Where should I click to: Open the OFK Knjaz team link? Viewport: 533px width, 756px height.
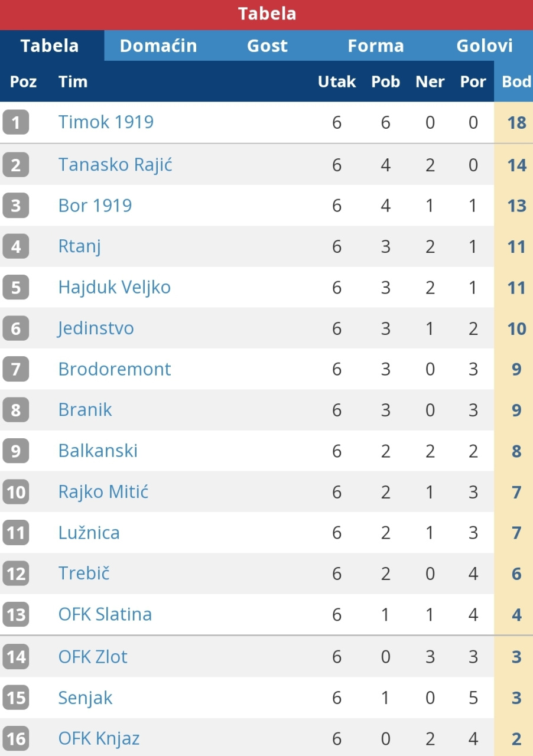point(99,738)
